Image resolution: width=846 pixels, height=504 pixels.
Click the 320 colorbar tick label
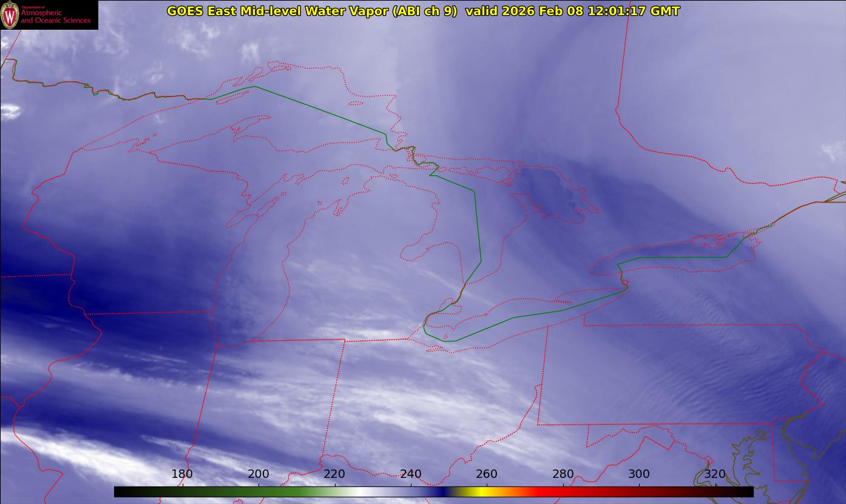pos(715,474)
